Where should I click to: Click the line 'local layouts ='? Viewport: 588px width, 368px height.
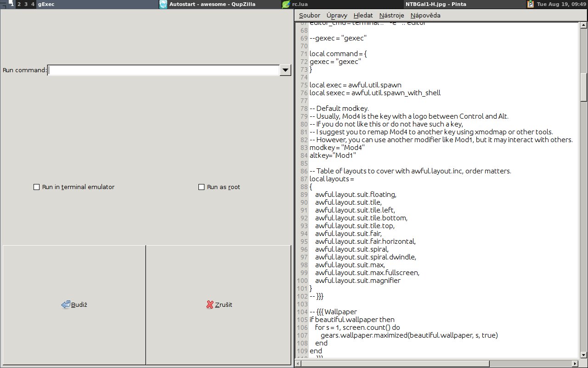coord(332,179)
